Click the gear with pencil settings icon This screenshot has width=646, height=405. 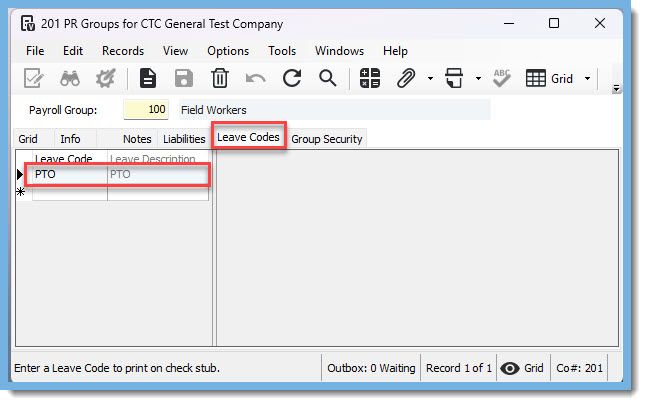(105, 78)
